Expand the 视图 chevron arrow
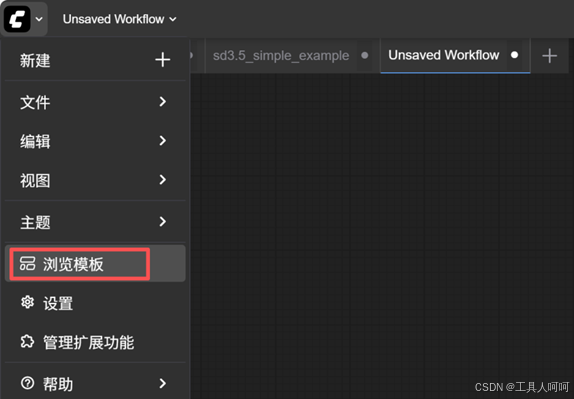 (x=163, y=179)
